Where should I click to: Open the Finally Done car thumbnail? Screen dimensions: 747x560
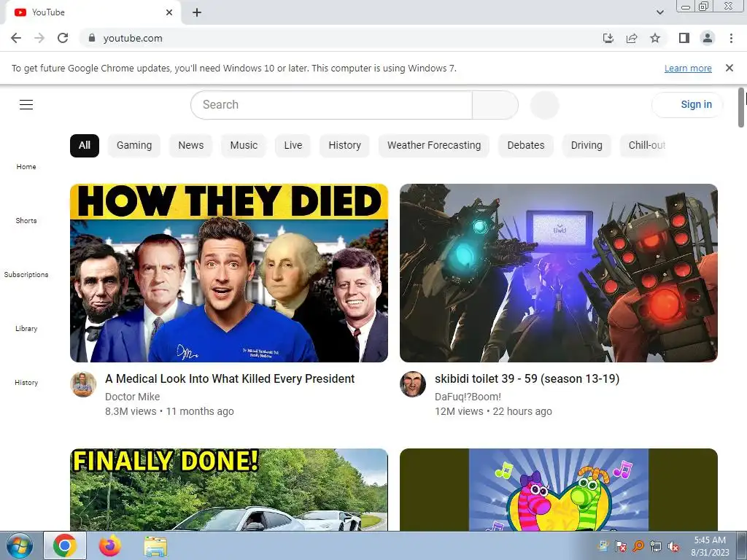point(228,489)
